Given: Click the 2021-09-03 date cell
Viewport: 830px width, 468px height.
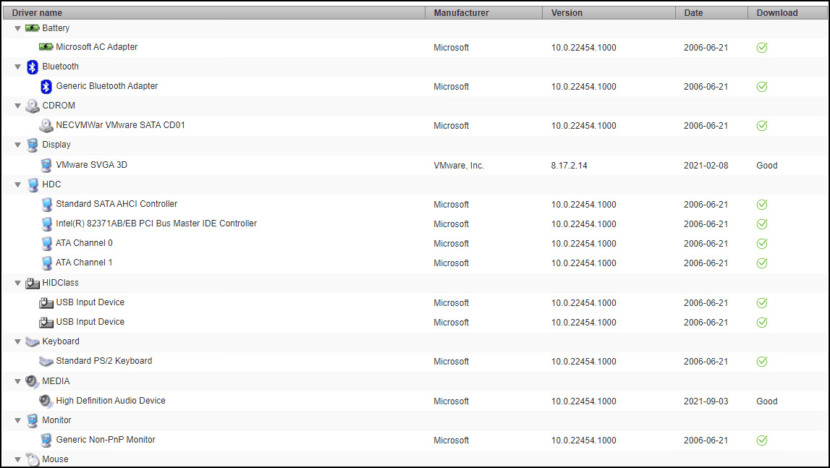Looking at the screenshot, I should point(706,401).
